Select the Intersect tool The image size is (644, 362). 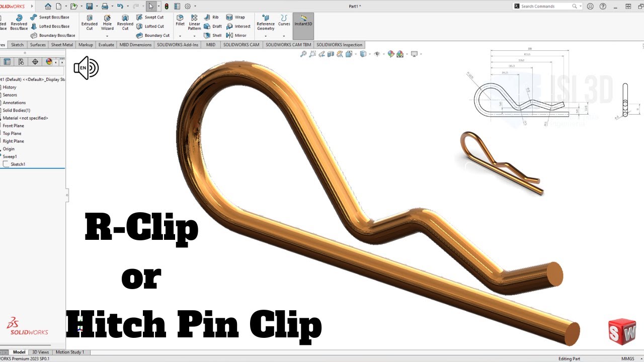pos(238,26)
